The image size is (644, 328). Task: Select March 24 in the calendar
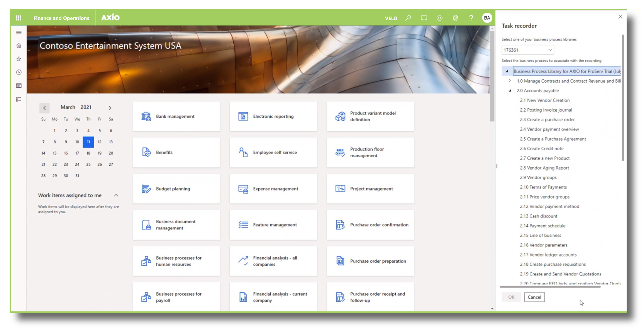[x=77, y=164]
